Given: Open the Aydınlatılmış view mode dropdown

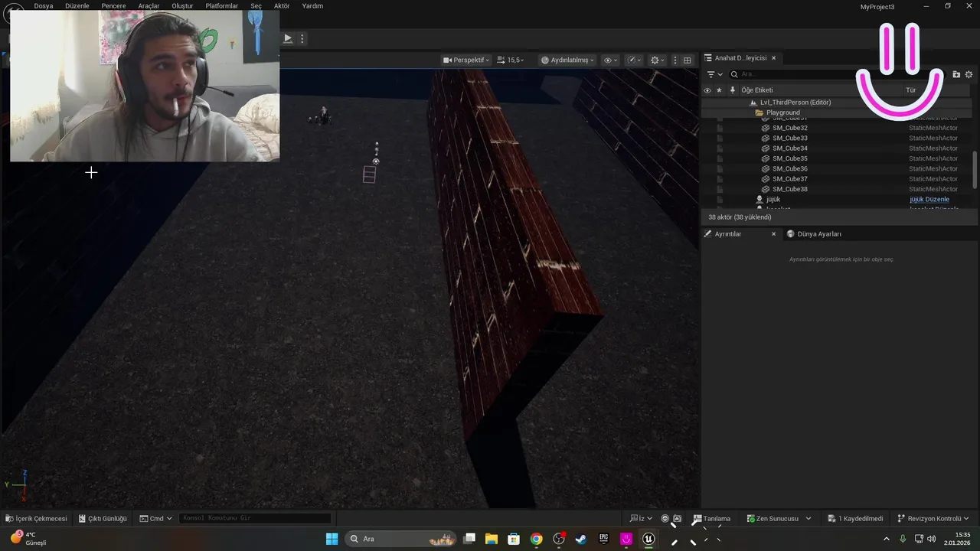Looking at the screenshot, I should [x=568, y=60].
